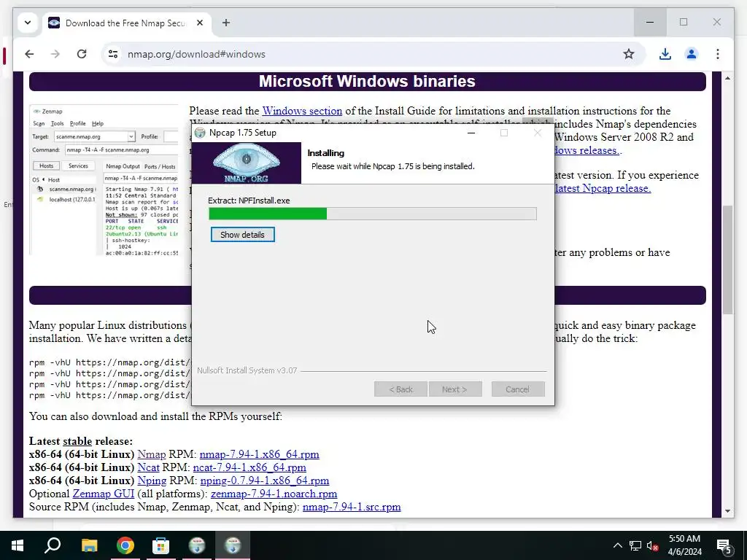Click the Zenmap screenshot thumbnail
Viewport: 747px width, 560px height.
104,180
